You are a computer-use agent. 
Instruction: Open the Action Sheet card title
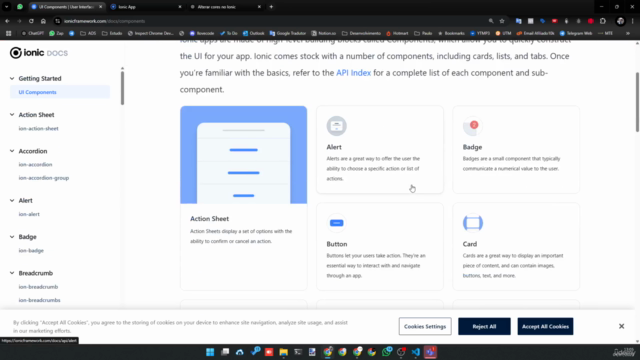(209, 219)
